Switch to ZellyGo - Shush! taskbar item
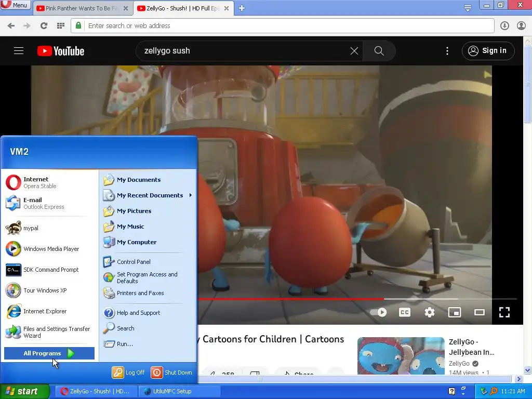This screenshot has height=399, width=532. click(96, 392)
